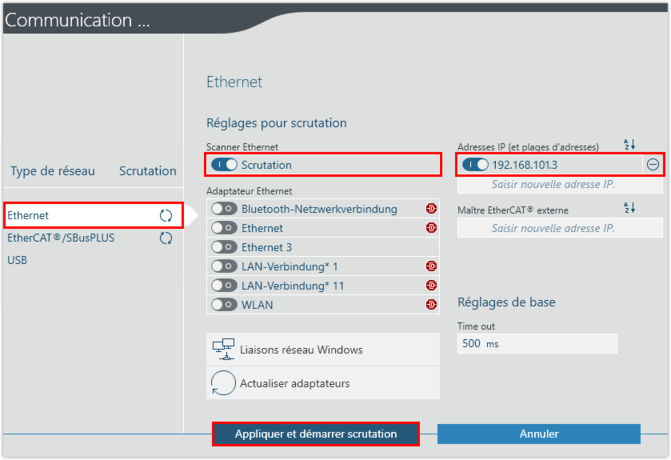671x460 pixels.
Task: Click red status icon beside LAN-Verbindung* 1
Action: tap(431, 266)
